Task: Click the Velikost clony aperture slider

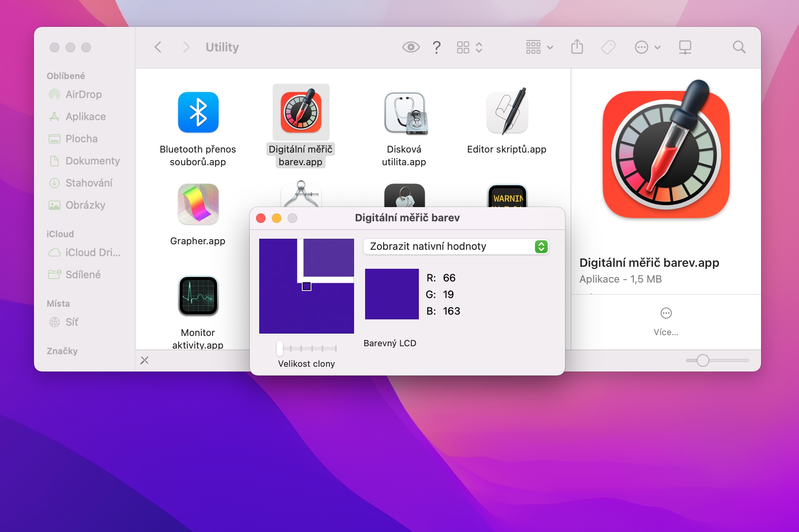Action: coord(307,348)
